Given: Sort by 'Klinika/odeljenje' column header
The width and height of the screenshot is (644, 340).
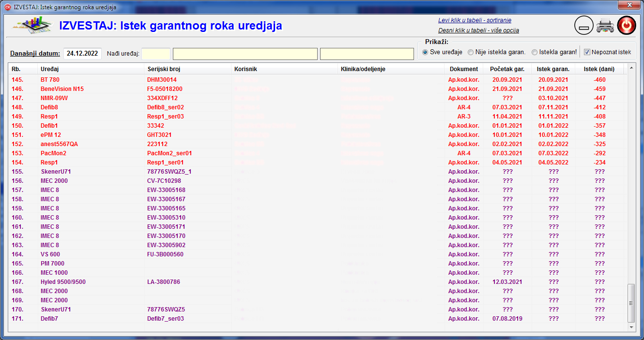Looking at the screenshot, I should point(391,69).
